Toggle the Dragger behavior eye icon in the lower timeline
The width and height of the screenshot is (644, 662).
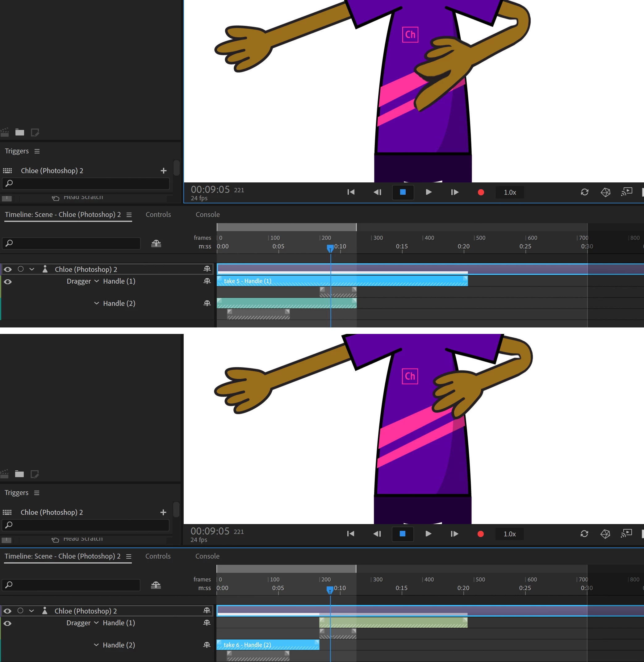click(x=8, y=623)
